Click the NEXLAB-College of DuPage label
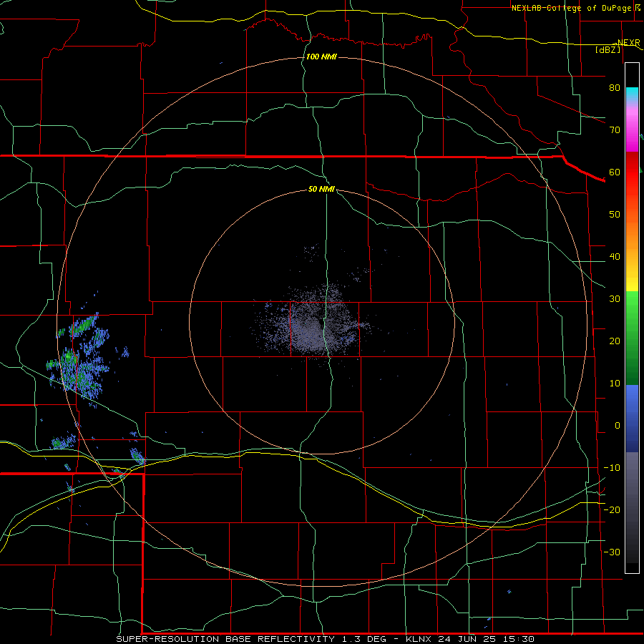 tap(571, 8)
